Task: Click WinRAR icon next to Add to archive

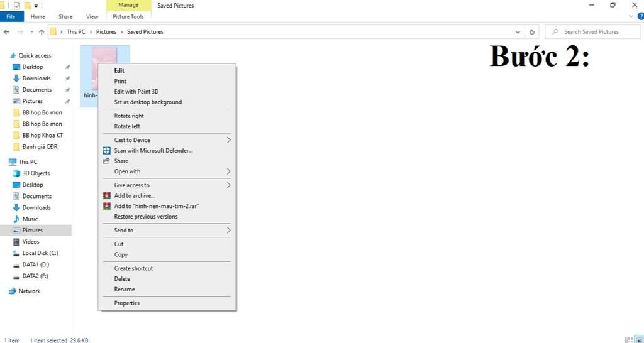Action: pos(107,196)
